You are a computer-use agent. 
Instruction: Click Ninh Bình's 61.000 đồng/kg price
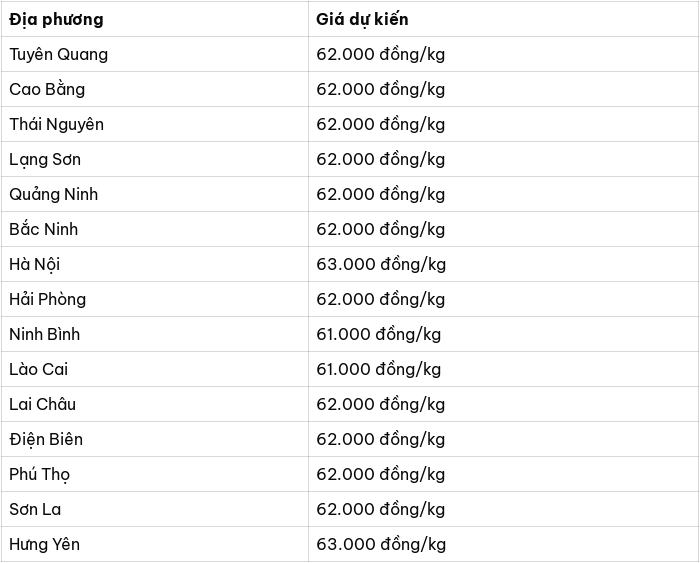(379, 334)
